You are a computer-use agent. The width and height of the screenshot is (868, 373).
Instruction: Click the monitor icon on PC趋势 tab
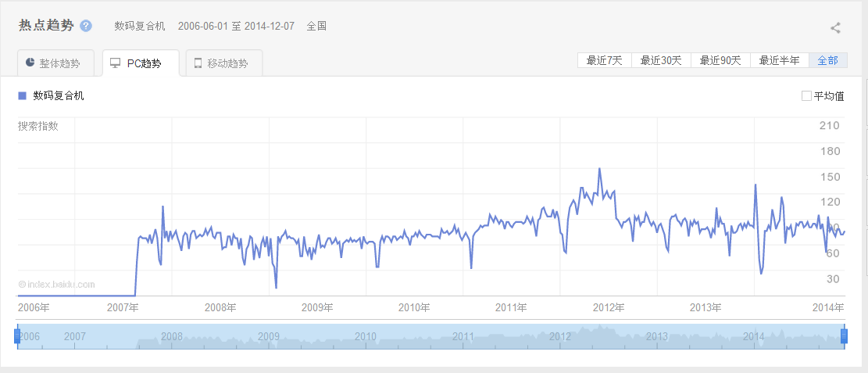[115, 63]
